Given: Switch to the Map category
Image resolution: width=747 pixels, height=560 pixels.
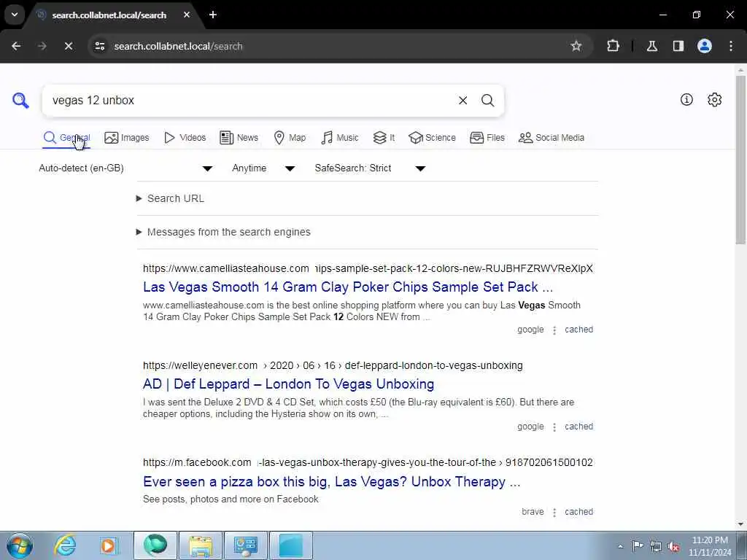Looking at the screenshot, I should click(290, 138).
